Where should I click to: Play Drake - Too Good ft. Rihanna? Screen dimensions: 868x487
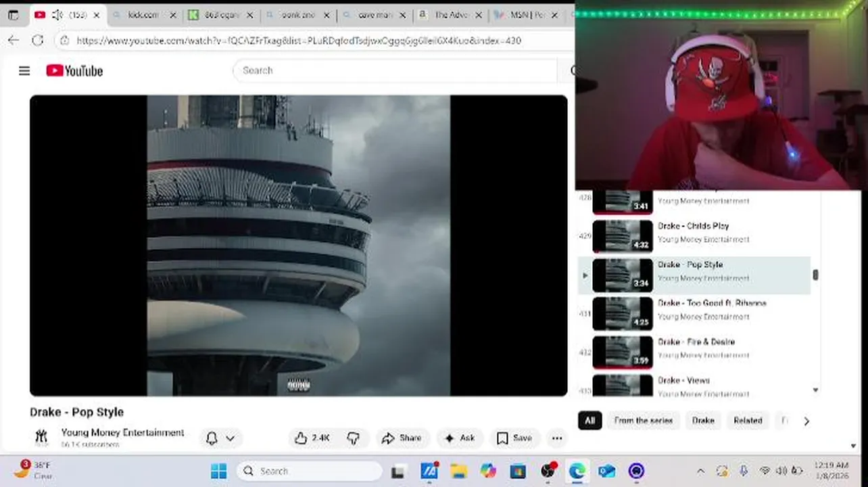click(623, 313)
